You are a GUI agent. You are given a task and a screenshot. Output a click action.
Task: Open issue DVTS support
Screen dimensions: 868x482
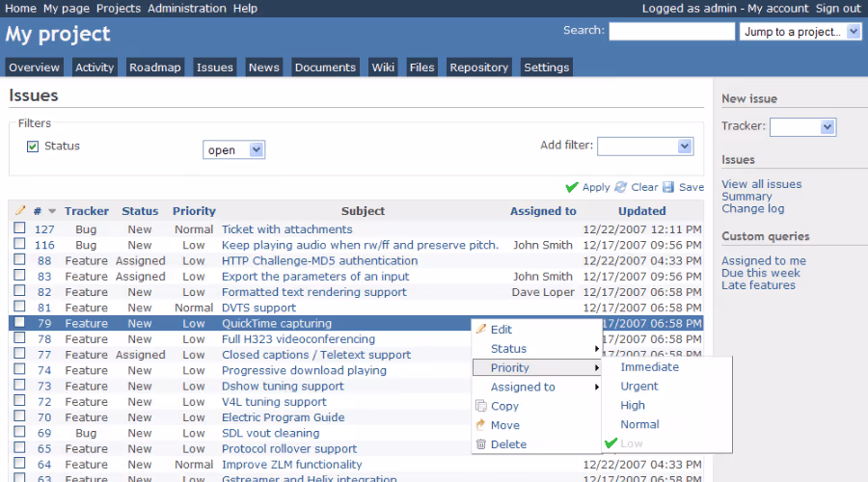click(258, 308)
